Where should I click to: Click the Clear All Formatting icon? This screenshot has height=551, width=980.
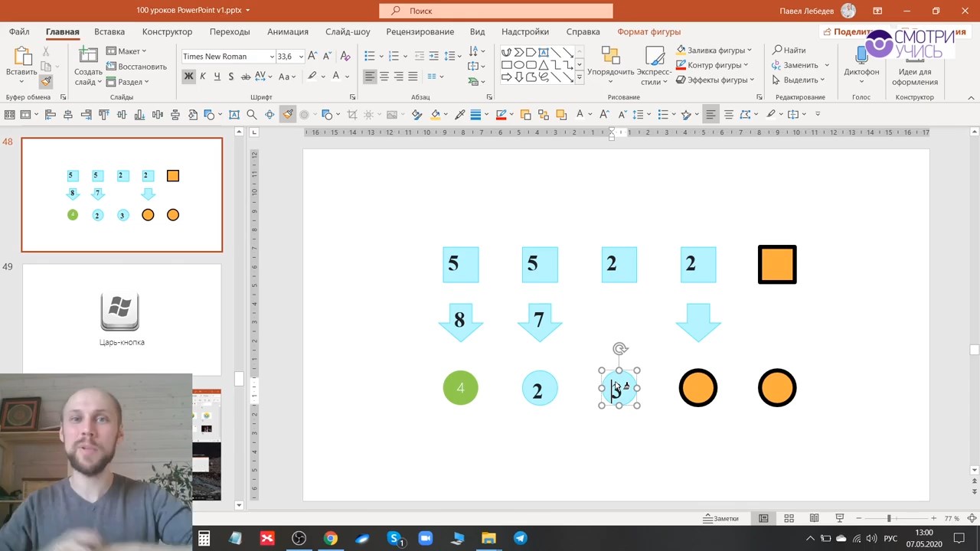coord(345,56)
